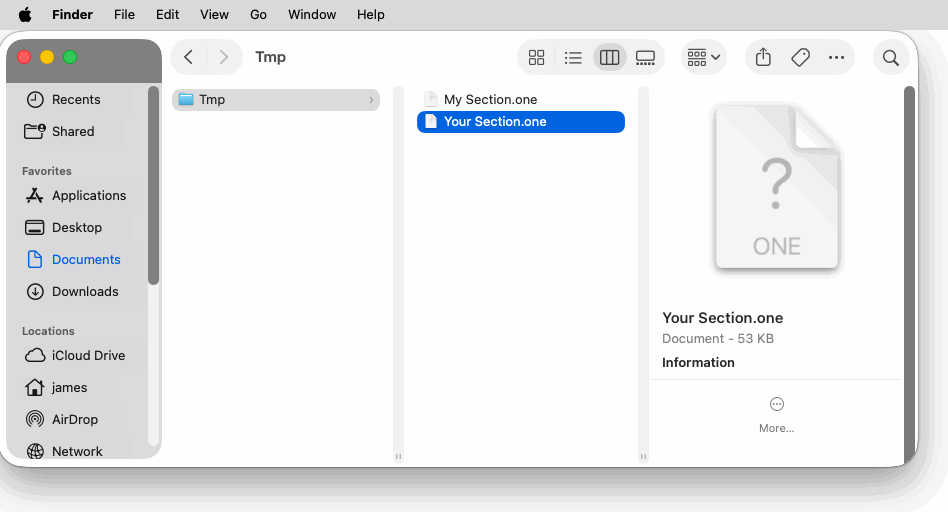This screenshot has width=948, height=512.
Task: Open the Edit Tags toolbar icon
Action: point(800,58)
